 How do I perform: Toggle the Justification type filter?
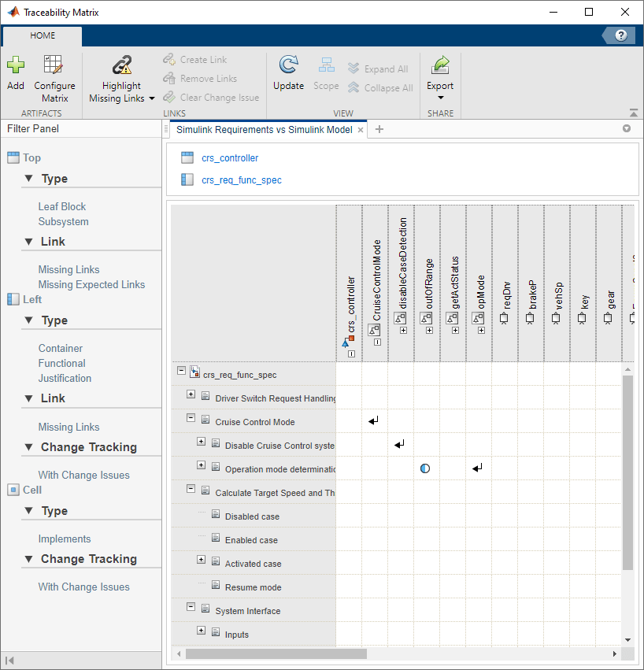coord(65,378)
